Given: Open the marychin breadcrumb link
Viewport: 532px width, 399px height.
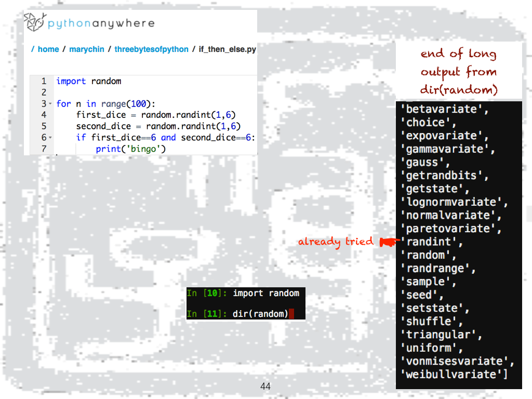Looking at the screenshot, I should coord(88,49).
